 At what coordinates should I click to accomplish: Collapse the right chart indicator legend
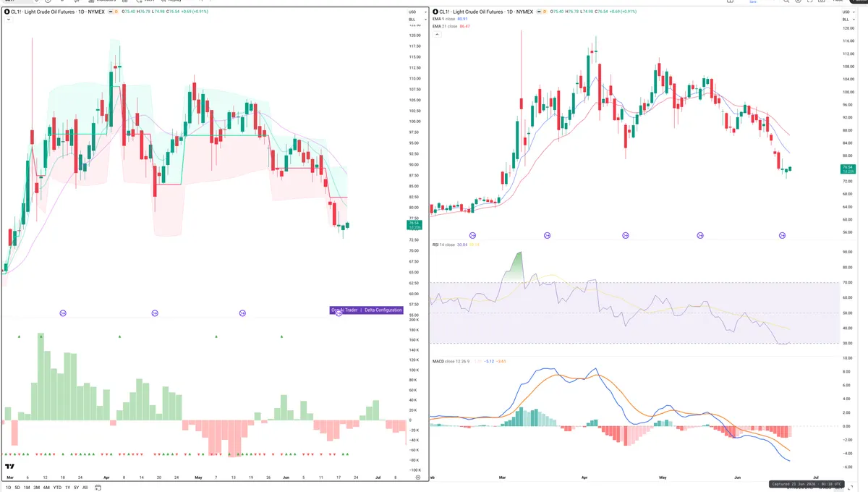tap(437, 34)
